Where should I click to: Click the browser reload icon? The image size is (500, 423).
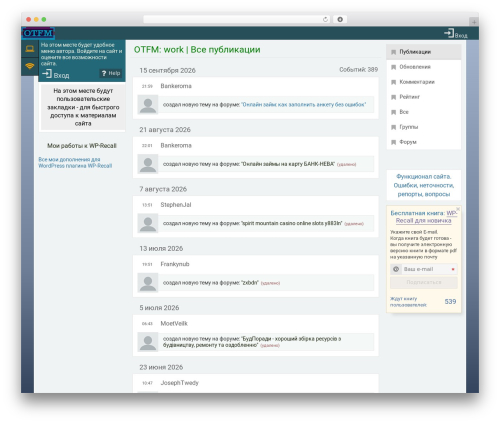click(325, 19)
